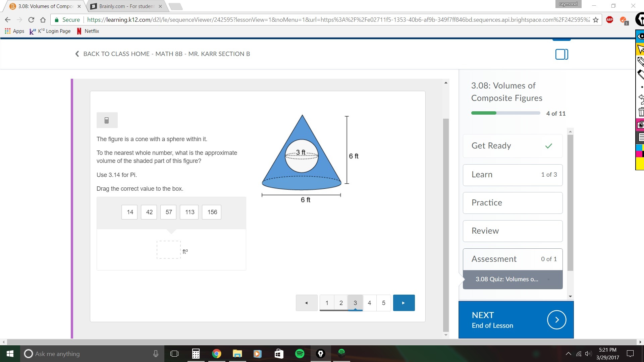Viewport: 644px width, 362px height.
Task: Open Netflix bookmark
Action: (x=88, y=31)
